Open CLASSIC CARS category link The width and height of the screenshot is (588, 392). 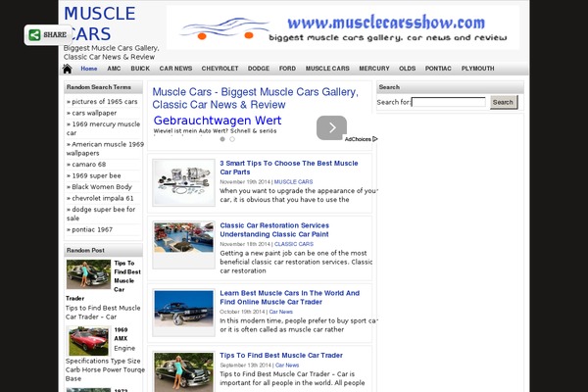pyautogui.click(x=294, y=244)
